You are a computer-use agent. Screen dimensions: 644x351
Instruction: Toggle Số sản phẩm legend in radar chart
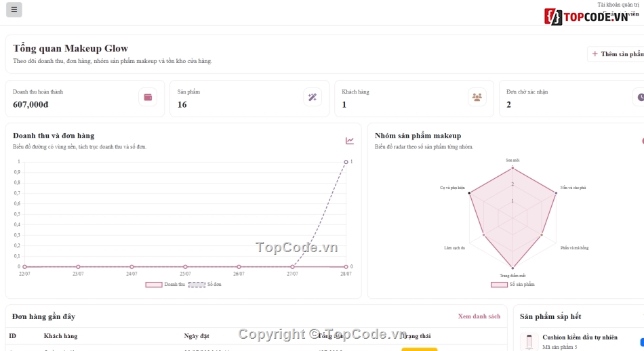(512, 285)
